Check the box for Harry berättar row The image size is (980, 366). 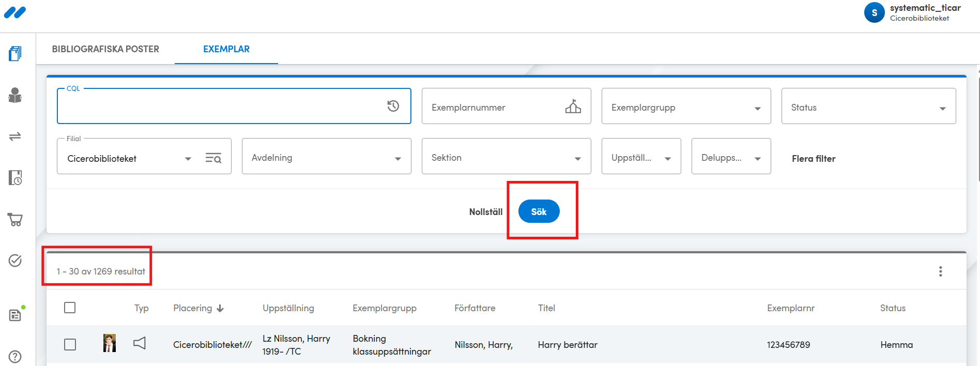pyautogui.click(x=70, y=344)
